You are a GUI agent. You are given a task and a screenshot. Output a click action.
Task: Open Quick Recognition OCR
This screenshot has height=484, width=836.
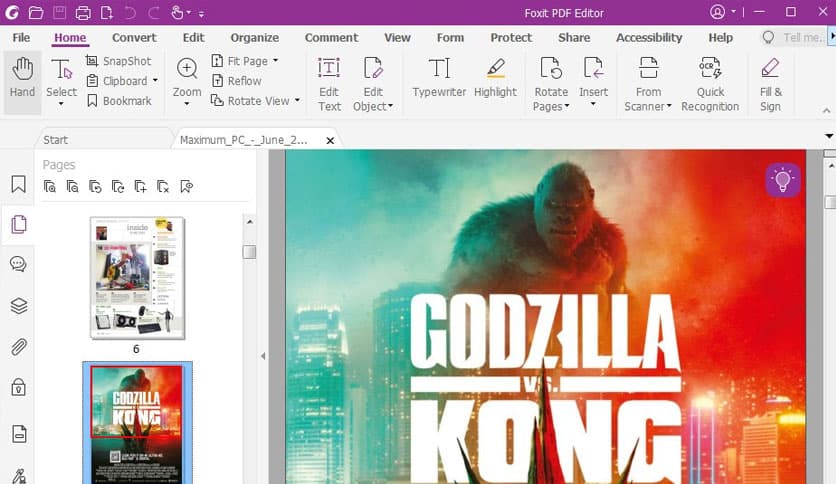tap(710, 84)
